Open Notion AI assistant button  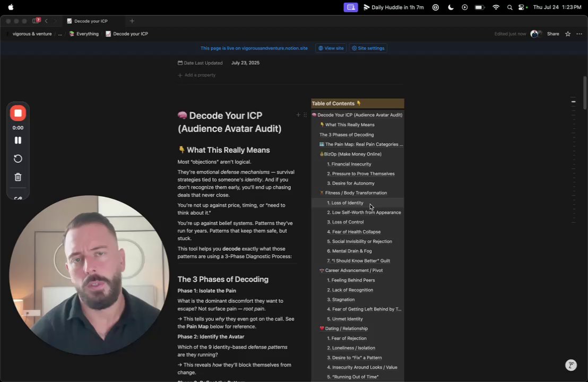click(570, 365)
